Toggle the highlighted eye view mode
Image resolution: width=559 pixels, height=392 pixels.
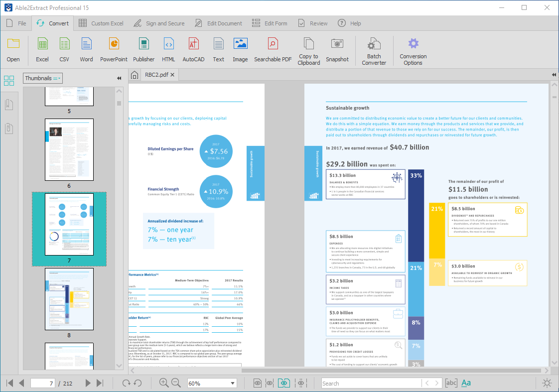tap(284, 383)
